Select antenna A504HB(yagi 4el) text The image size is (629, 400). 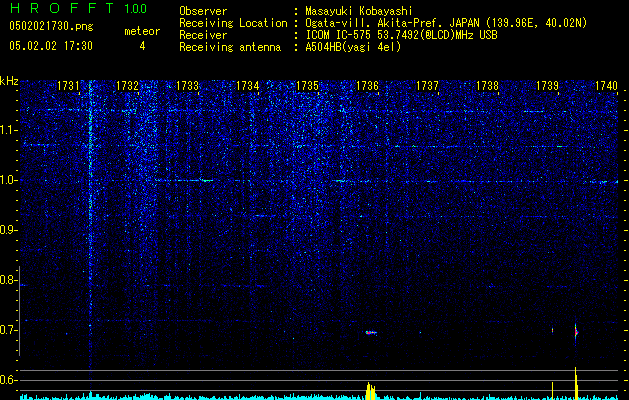(353, 47)
